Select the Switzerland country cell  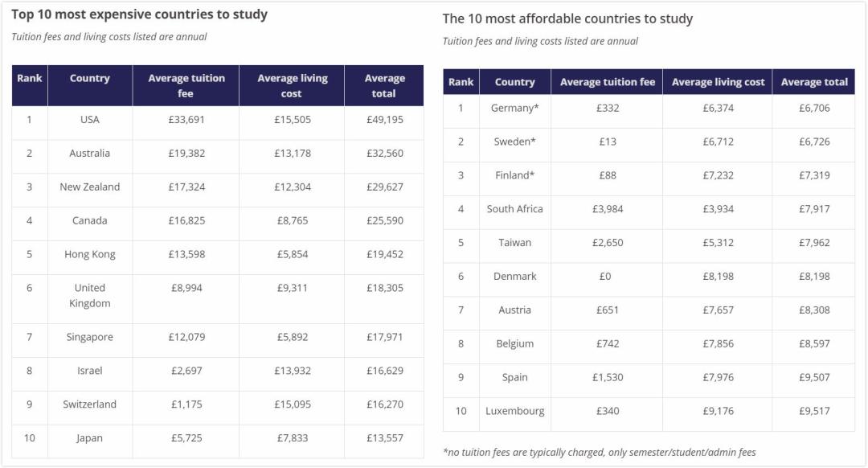(x=90, y=404)
